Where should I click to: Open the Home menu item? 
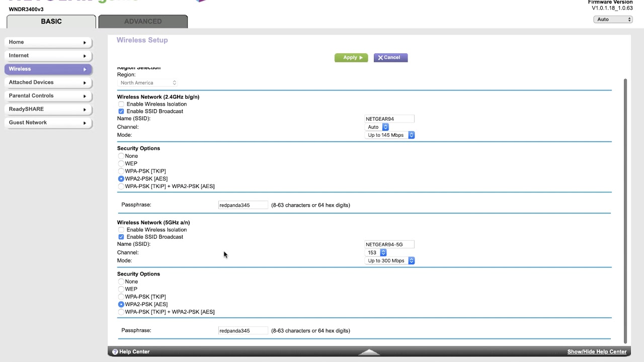coord(48,42)
